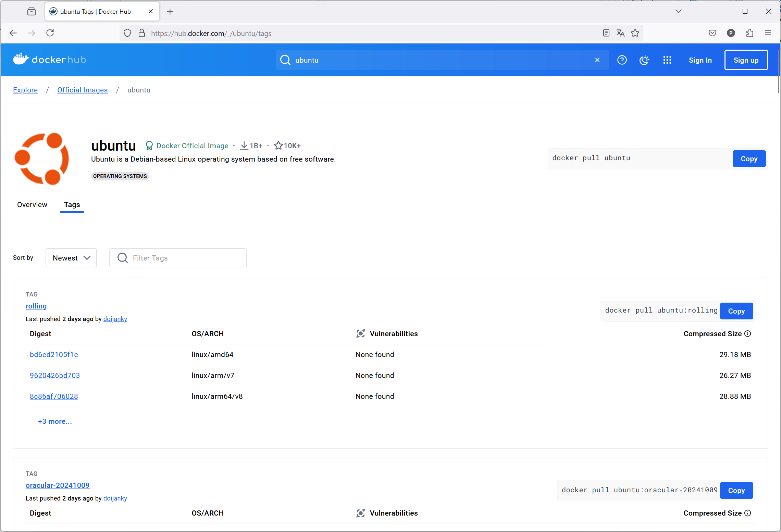The height and width of the screenshot is (532, 781).
Task: Open digest 8c86af706028
Action: pos(54,396)
